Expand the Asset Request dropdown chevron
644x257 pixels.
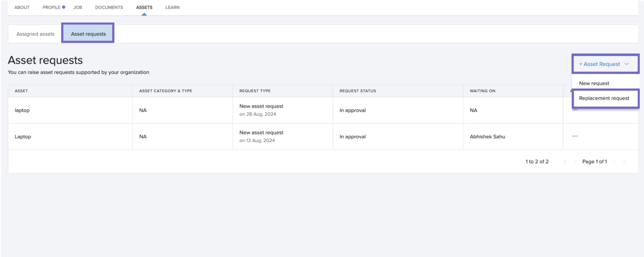pyautogui.click(x=626, y=64)
